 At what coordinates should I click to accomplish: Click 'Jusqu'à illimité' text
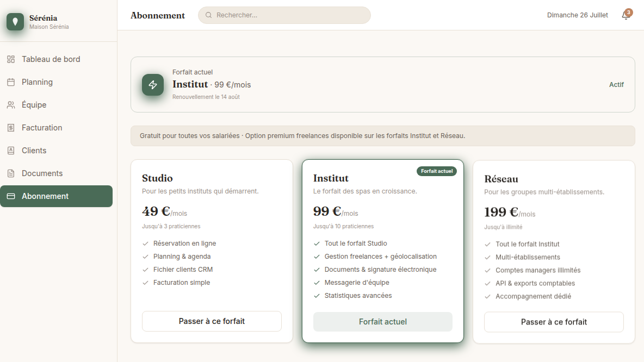tap(503, 227)
